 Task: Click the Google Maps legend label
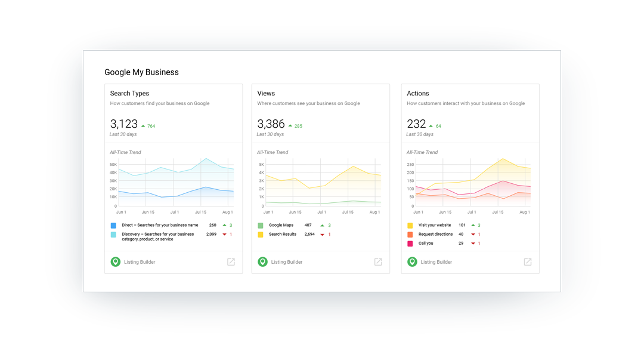pyautogui.click(x=281, y=225)
